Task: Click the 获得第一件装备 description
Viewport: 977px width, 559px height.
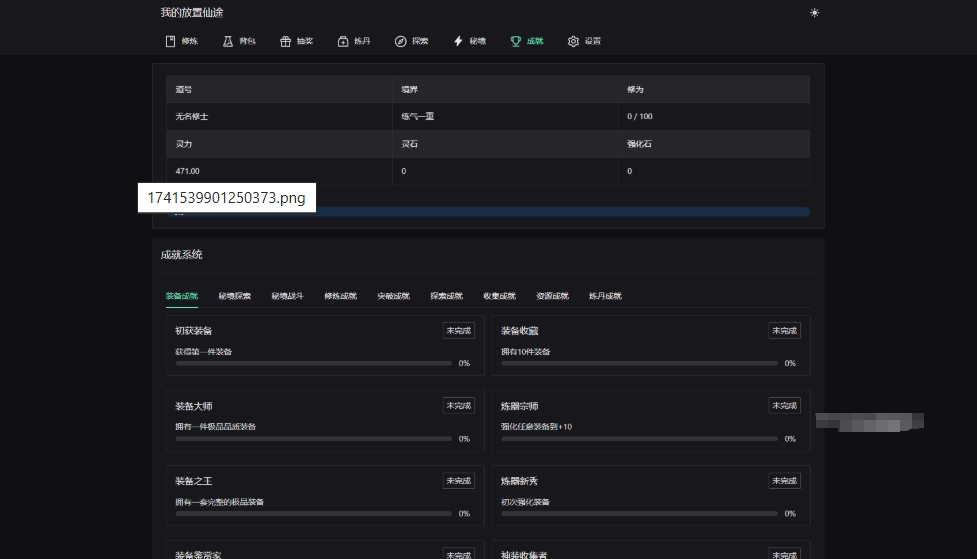Action: (x=204, y=351)
